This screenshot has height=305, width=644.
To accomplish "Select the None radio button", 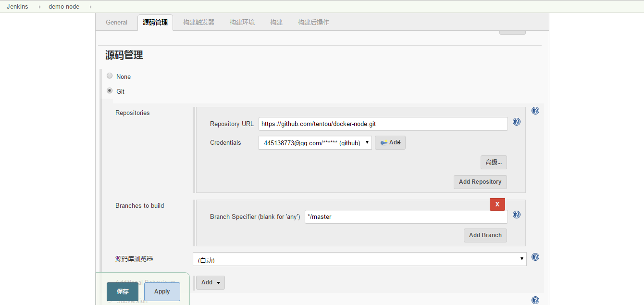I will pos(110,76).
